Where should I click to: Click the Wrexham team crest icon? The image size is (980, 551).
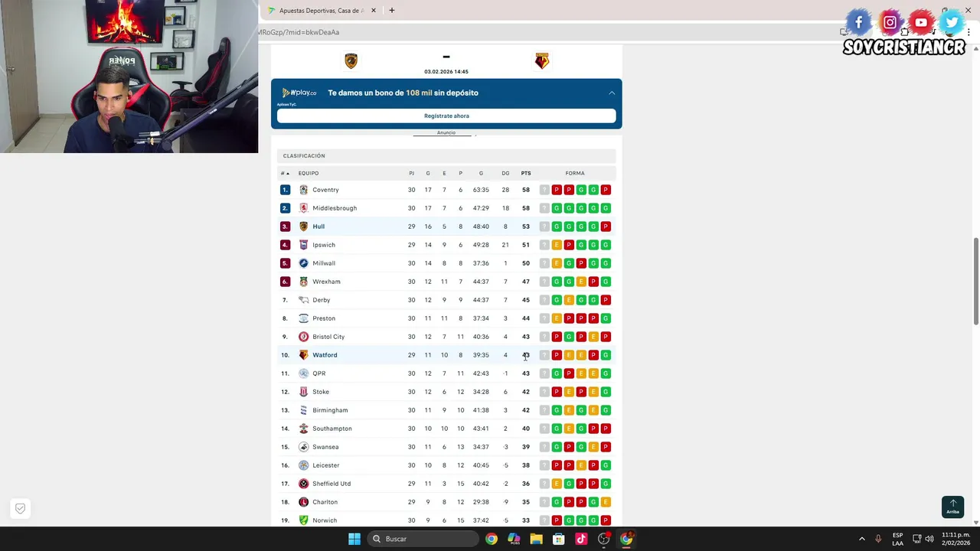coord(304,282)
